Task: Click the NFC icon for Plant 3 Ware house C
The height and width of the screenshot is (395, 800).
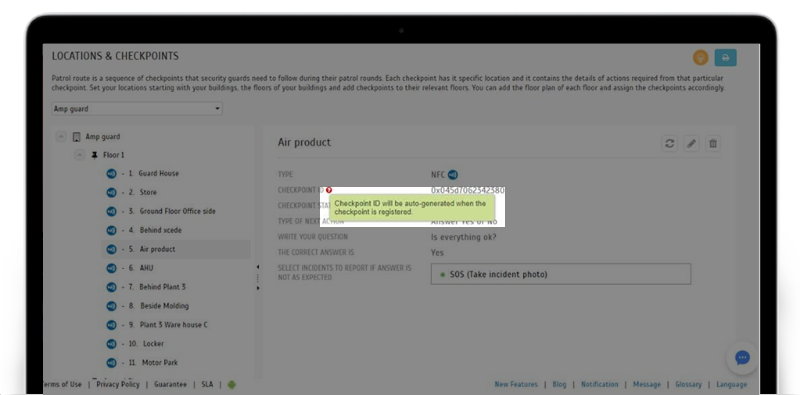Action: coord(111,325)
